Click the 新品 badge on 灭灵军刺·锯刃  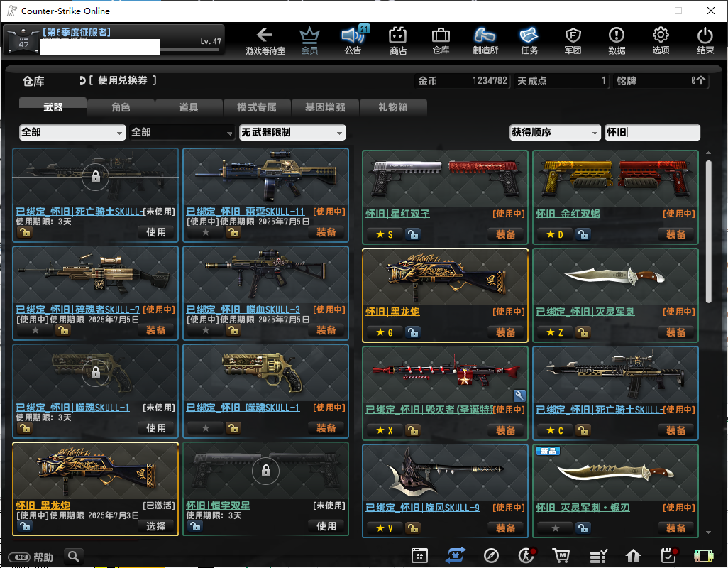(548, 451)
